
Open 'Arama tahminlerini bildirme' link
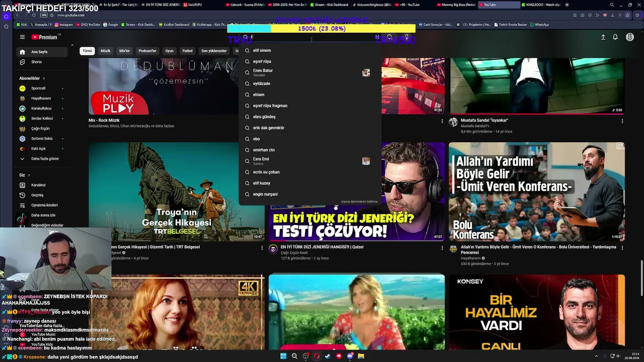click(x=359, y=202)
